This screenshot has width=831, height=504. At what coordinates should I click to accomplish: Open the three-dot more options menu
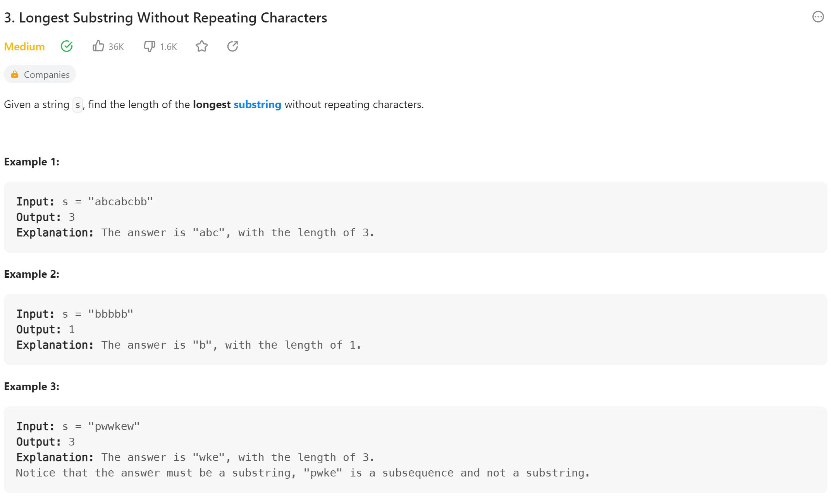point(818,17)
